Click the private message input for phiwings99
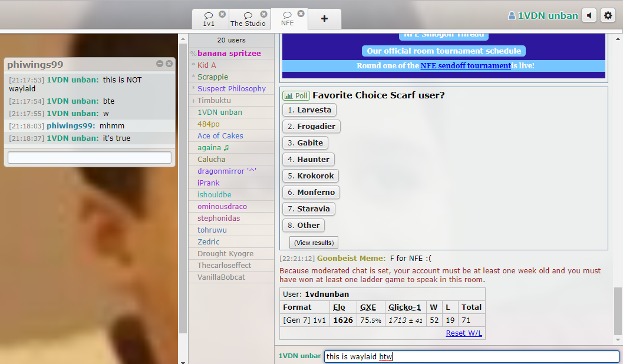Screen dimensions: 623x364 tap(90, 158)
